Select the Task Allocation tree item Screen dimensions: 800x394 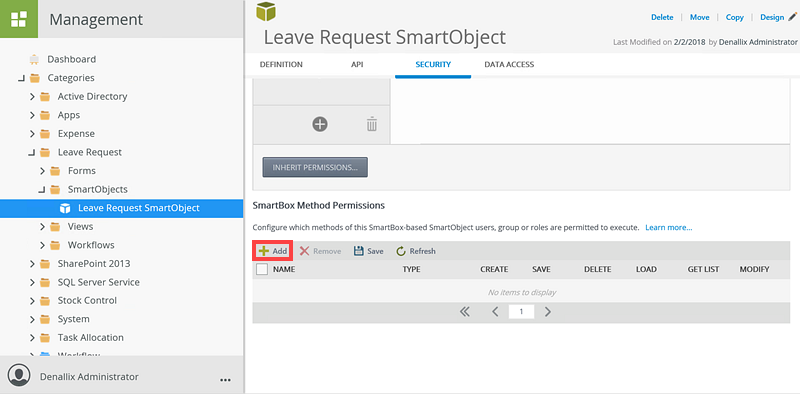point(90,338)
